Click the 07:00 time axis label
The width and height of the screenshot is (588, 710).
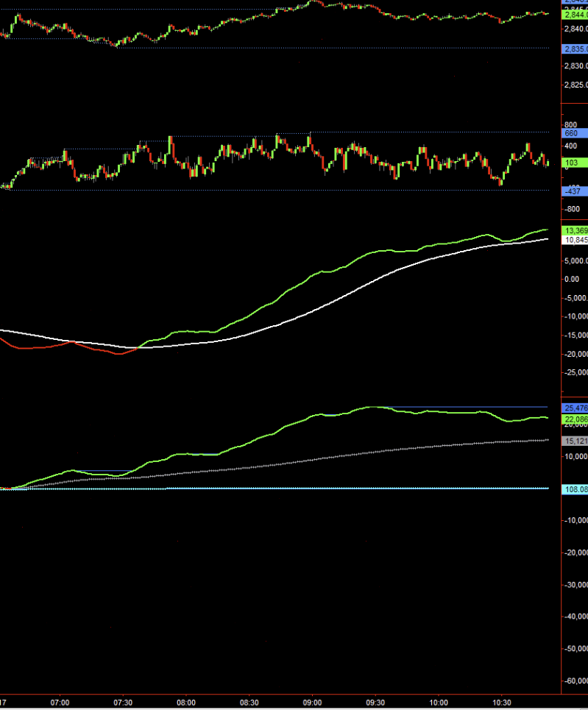60,703
